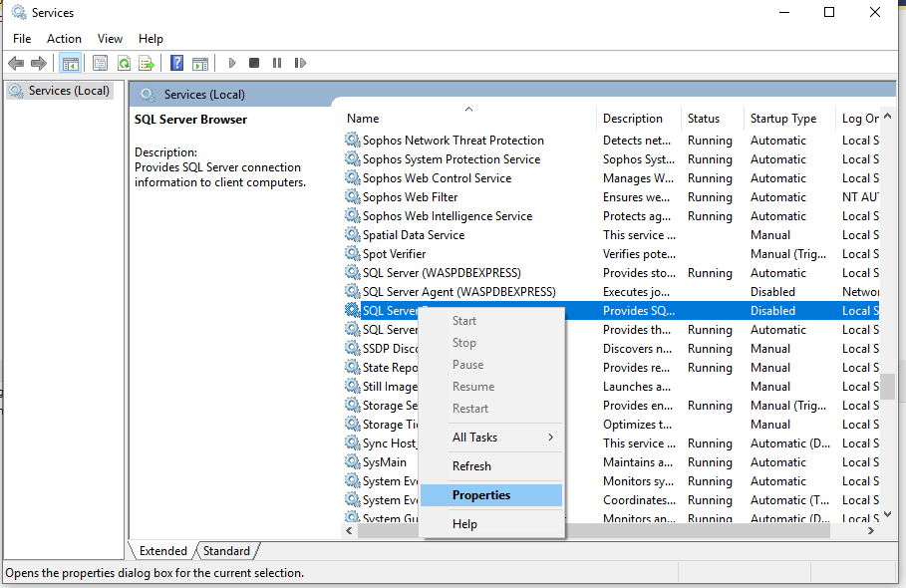
Task: Switch to the Extended tab
Action: point(162,551)
